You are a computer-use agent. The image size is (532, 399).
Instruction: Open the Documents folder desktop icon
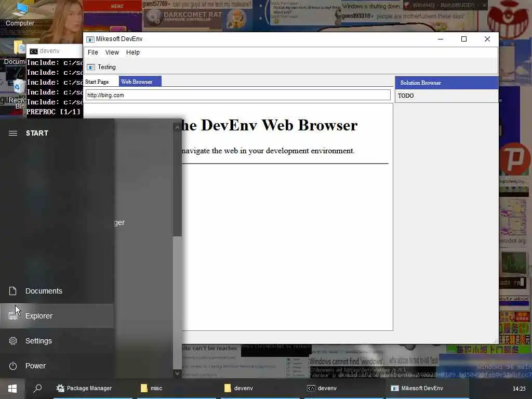click(x=15, y=52)
